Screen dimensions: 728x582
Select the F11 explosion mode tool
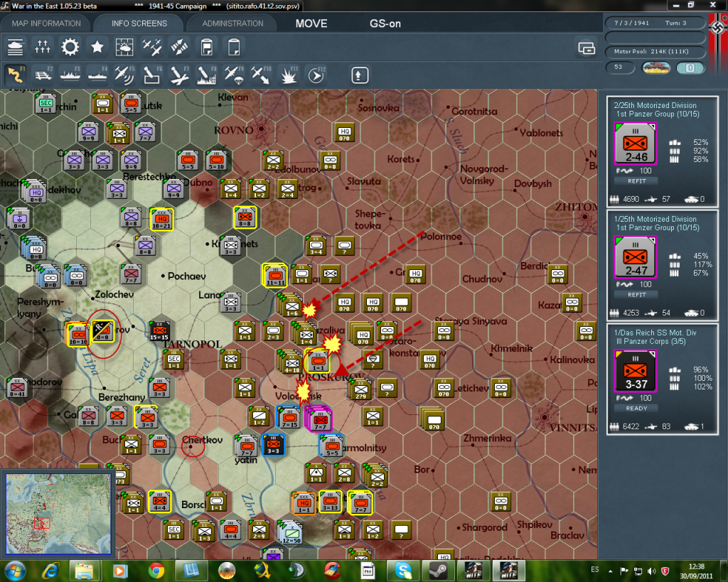coord(289,75)
